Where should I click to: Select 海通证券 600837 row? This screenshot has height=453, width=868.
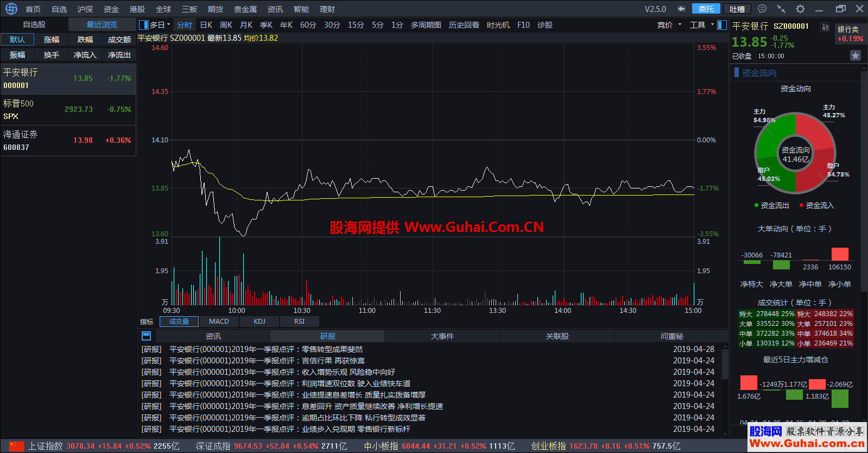click(68, 141)
